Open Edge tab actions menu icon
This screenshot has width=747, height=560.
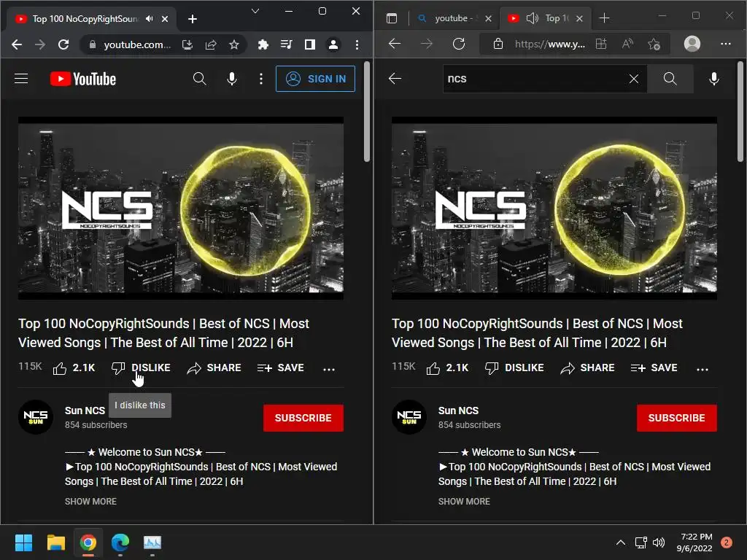click(x=392, y=18)
